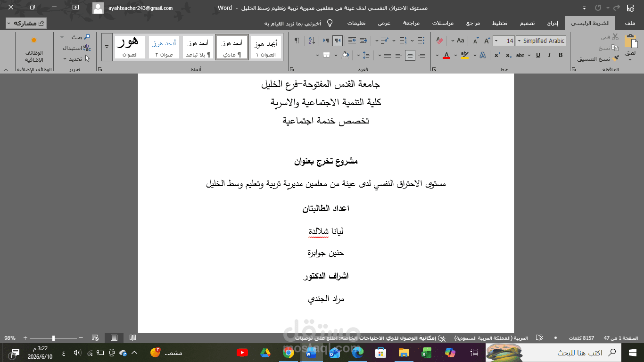Open YouTube from the taskbar
This screenshot has width=644, height=362.
[242, 352]
